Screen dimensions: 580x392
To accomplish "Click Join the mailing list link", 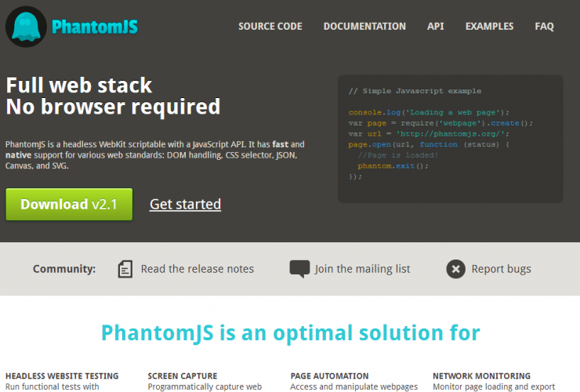I will click(362, 269).
